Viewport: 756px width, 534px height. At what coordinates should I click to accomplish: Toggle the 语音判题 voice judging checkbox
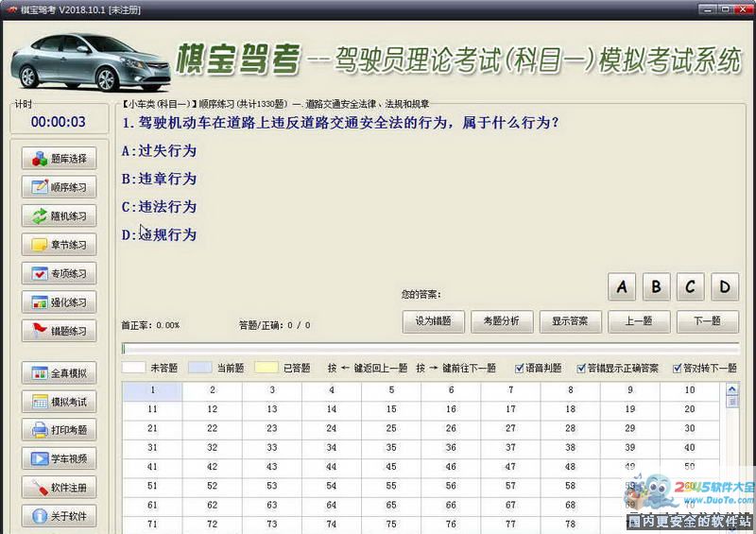coord(521,368)
